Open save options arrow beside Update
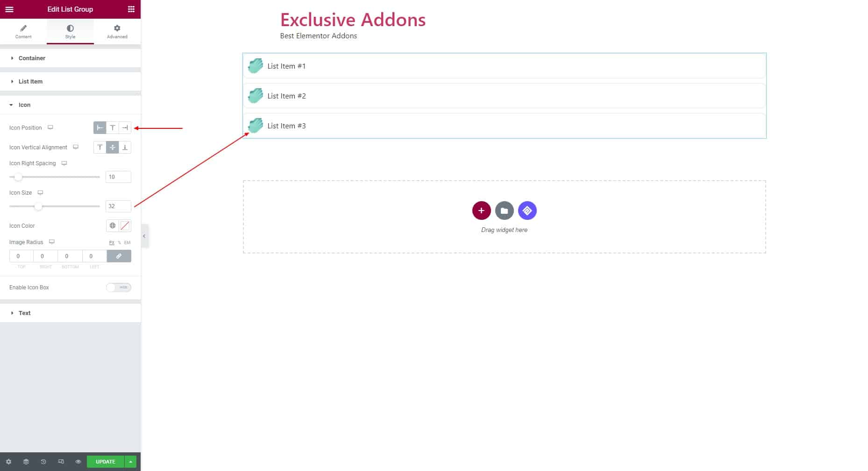Screen dimensions: 868x471 coord(131,462)
